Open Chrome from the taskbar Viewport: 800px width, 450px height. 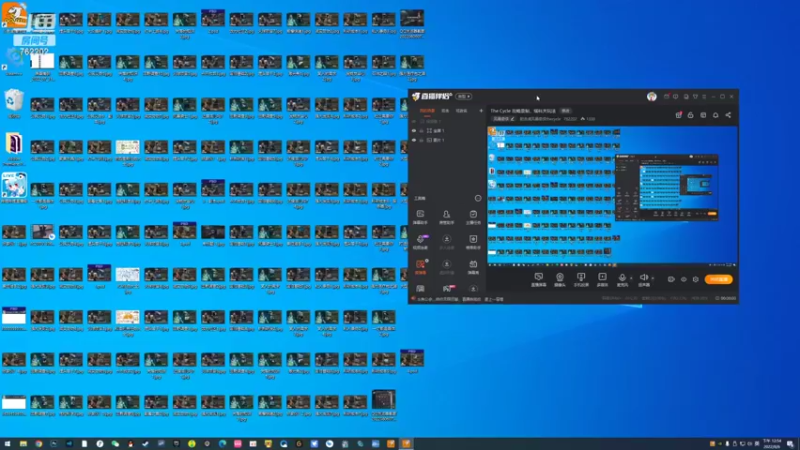pos(38,444)
